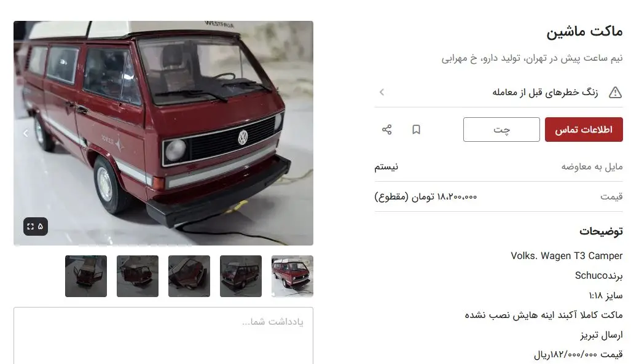Click the Volks. Wagen T3 Camper description line
Viewport: 631px width, 364px height.
tap(566, 256)
